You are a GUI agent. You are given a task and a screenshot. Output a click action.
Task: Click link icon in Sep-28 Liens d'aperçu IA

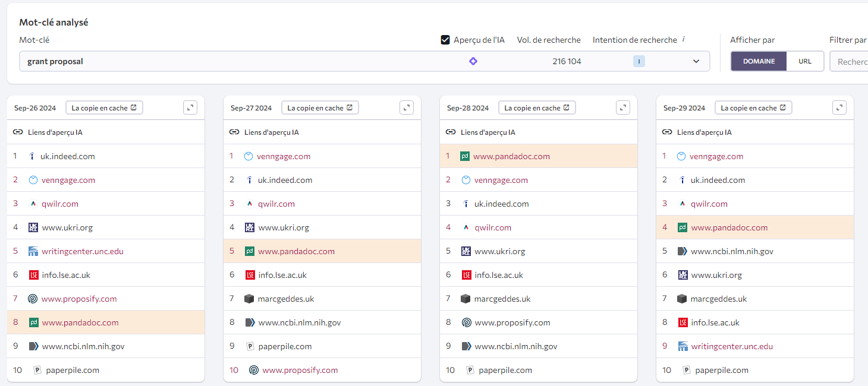451,132
